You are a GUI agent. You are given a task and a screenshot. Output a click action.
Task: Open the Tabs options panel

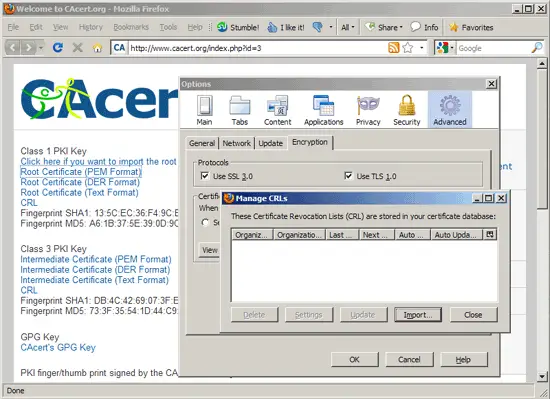point(240,110)
